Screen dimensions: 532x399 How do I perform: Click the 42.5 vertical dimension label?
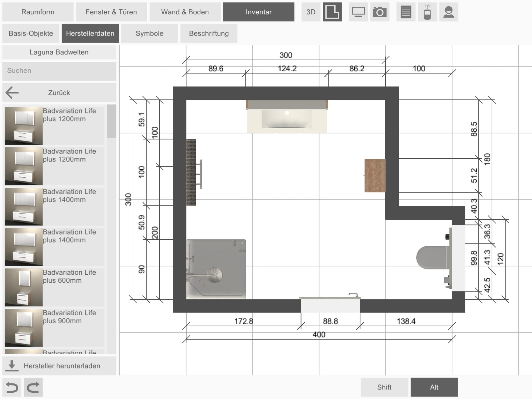click(487, 285)
